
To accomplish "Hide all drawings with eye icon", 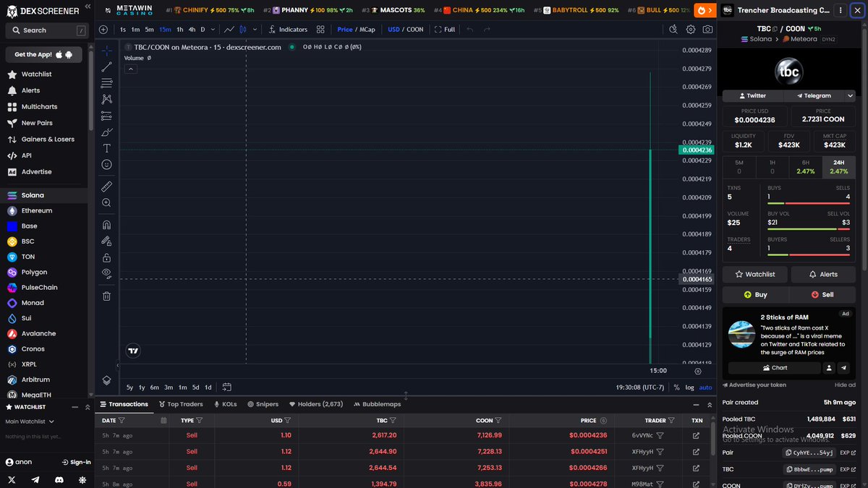I will pos(107,273).
